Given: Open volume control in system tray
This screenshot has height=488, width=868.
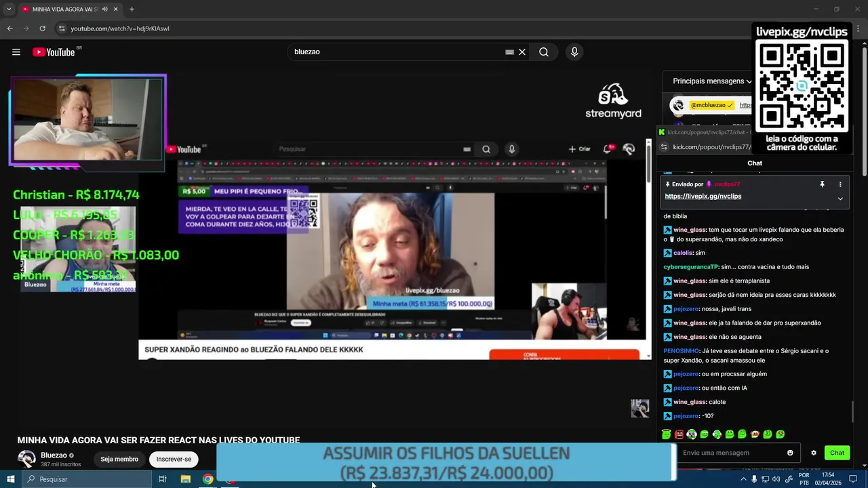Looking at the screenshot, I should coord(777,479).
